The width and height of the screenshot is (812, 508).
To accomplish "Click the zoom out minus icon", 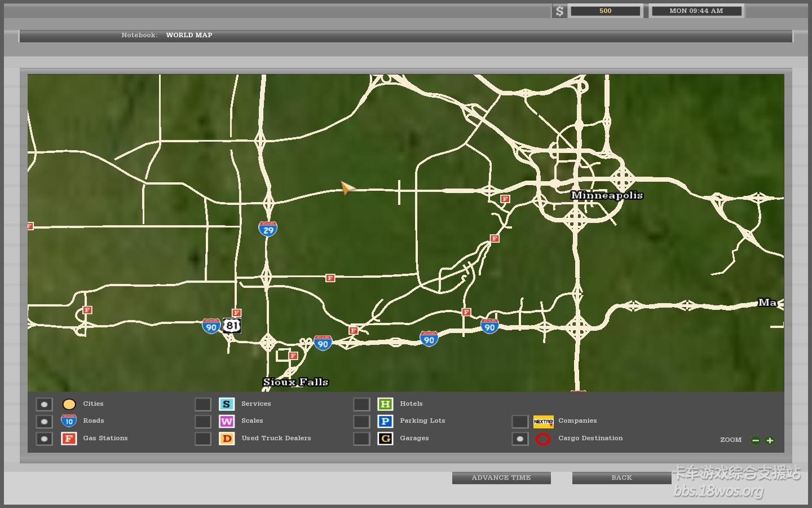I will [756, 440].
